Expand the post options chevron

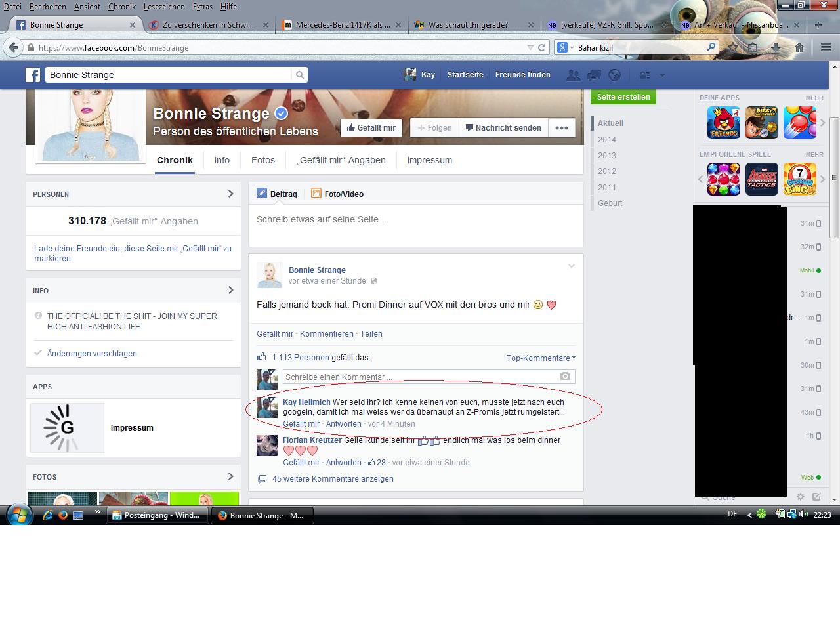tap(571, 266)
